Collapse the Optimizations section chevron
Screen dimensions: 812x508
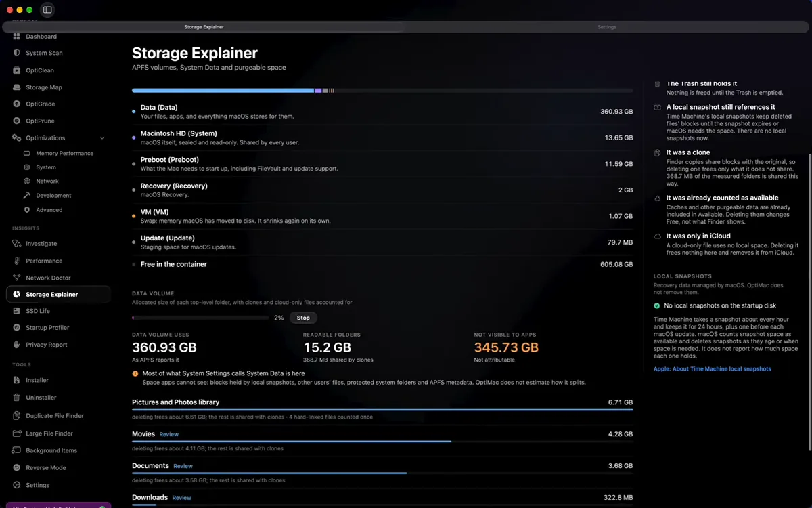tap(102, 138)
